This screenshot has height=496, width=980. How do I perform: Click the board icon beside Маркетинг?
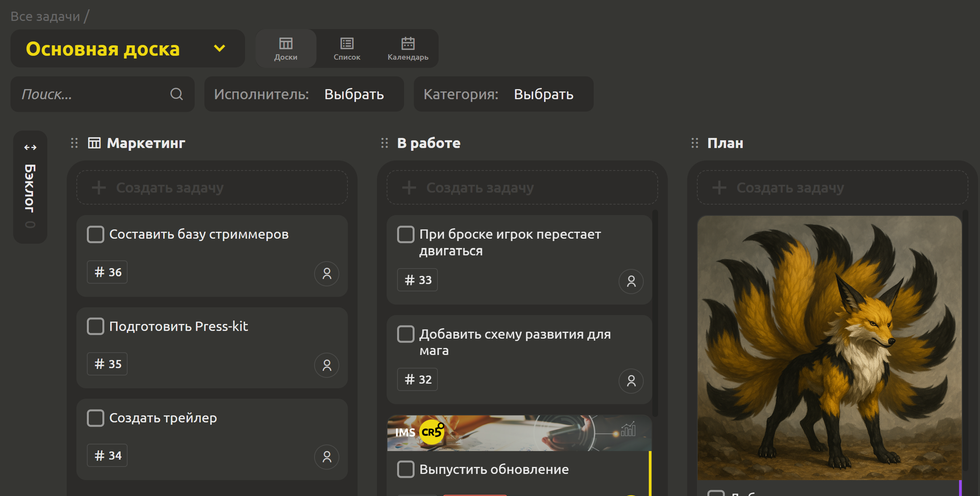point(94,143)
